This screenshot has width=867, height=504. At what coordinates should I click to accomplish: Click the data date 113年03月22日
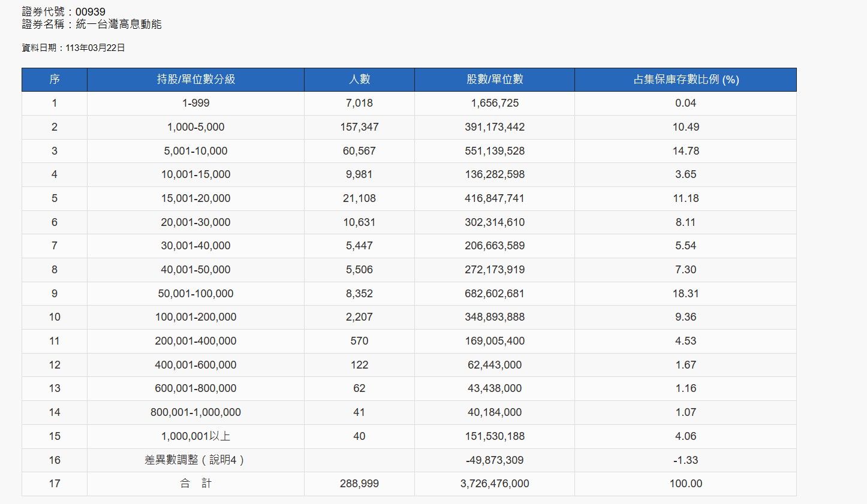95,48
